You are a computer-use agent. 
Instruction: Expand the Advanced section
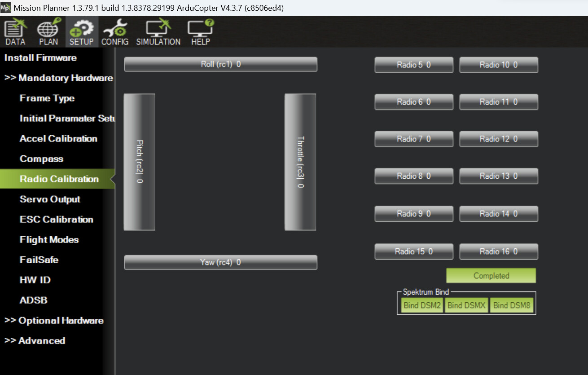coord(35,341)
